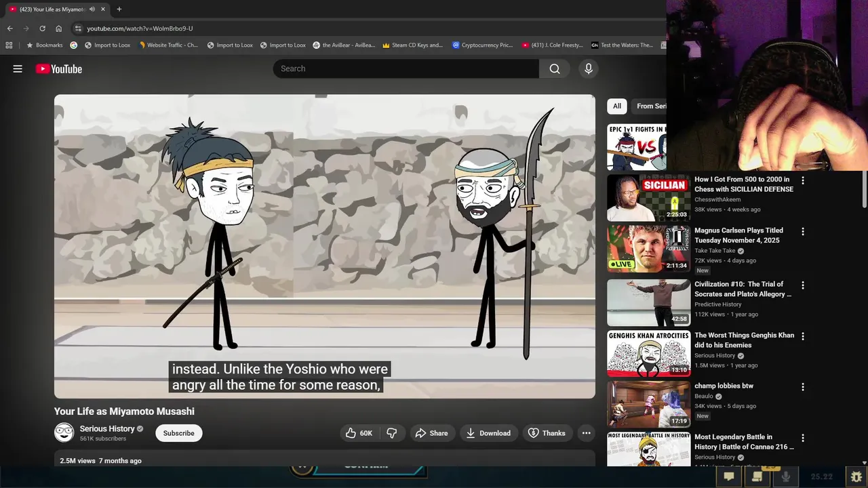Close the Your Life as Miyamoto tab

tap(103, 9)
